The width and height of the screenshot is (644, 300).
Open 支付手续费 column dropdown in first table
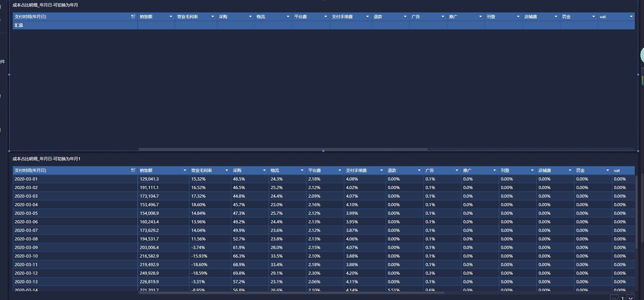(x=368, y=16)
